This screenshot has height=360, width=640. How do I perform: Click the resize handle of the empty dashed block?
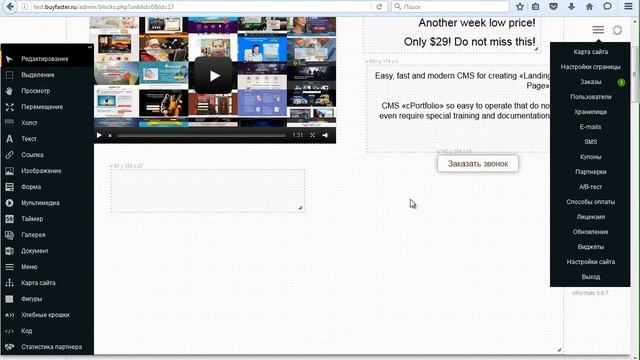click(300, 208)
